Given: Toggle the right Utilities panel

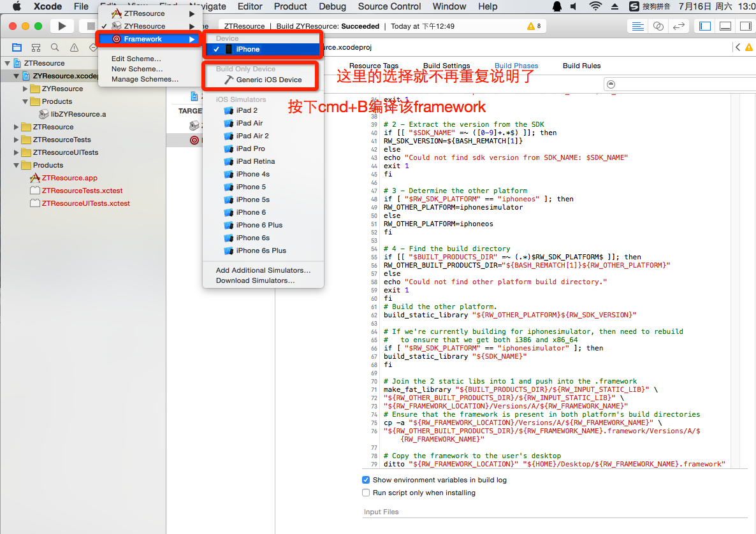Looking at the screenshot, I should [x=745, y=26].
